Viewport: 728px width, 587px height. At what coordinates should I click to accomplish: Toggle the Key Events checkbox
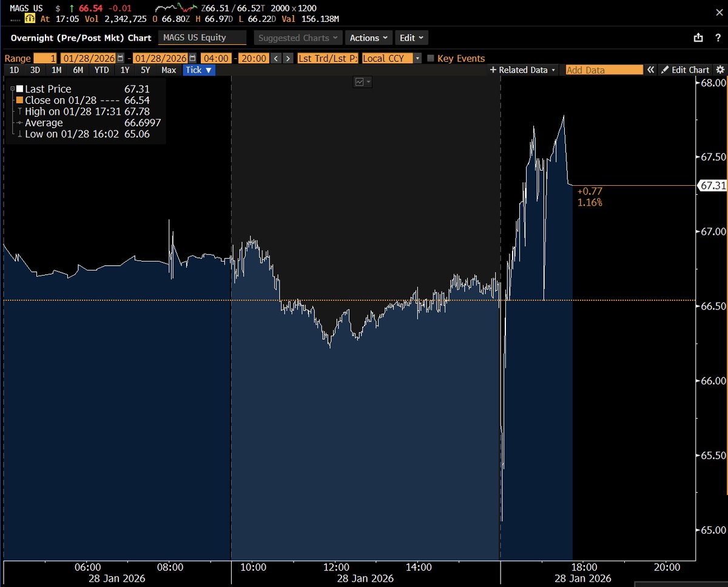[x=431, y=58]
